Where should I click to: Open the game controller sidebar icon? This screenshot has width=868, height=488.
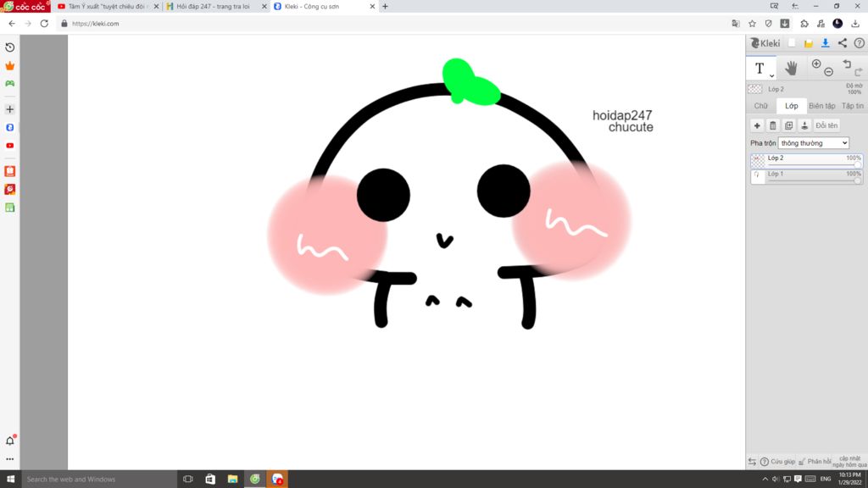(x=10, y=84)
